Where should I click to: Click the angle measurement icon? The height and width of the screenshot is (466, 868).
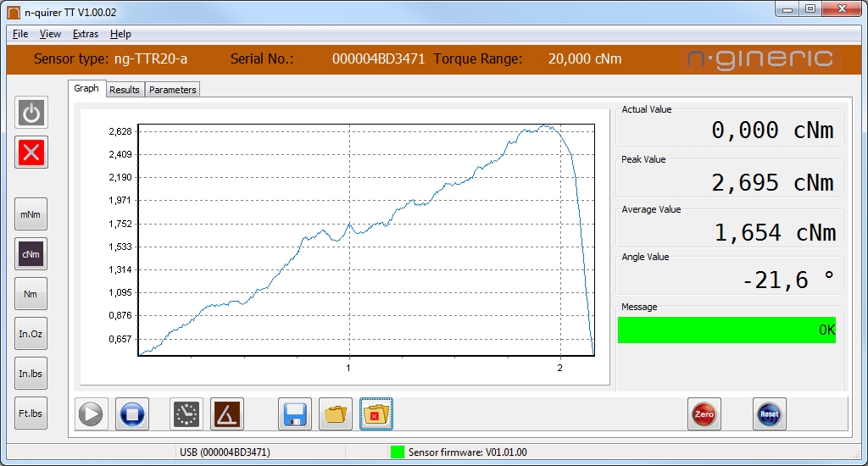227,414
